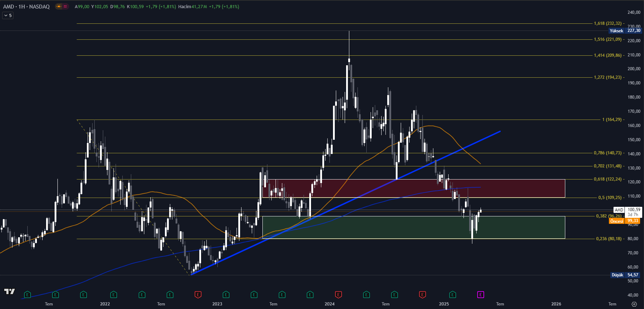Click the red earnings E marker before 2023
644x309 pixels.
tap(198, 294)
